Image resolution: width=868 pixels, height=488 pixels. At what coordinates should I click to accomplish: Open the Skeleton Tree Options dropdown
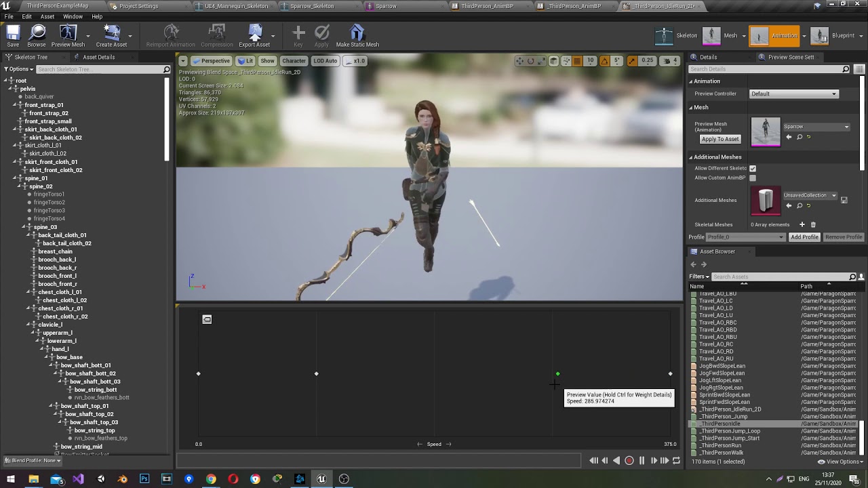click(19, 69)
